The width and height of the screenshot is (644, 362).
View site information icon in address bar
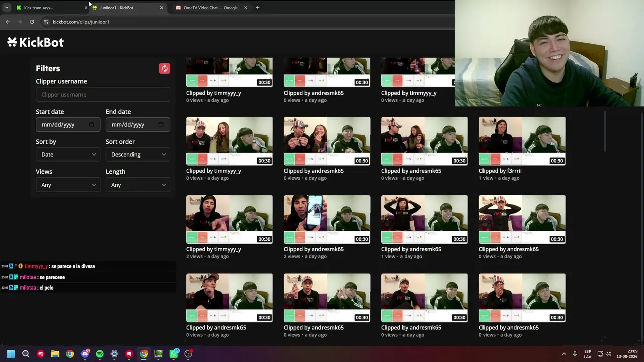click(x=46, y=22)
